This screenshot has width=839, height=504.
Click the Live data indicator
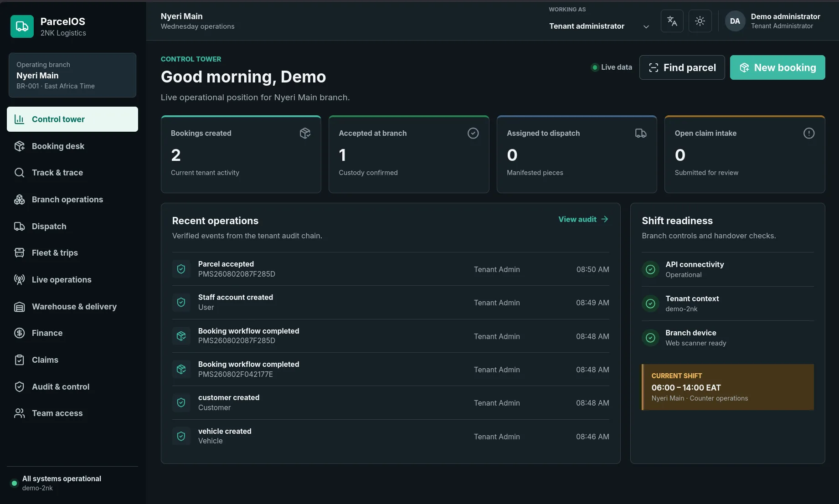[x=612, y=67]
